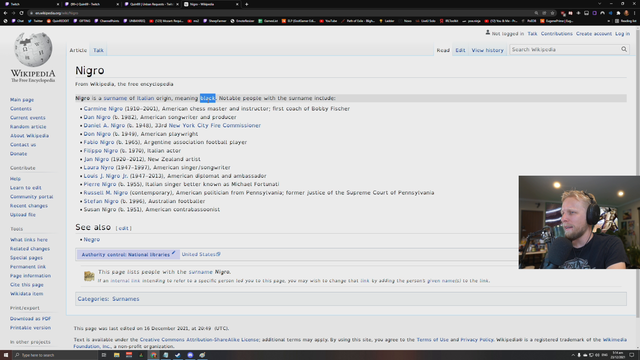
Task: Click the Wikipedia globe logo
Action: (33, 49)
